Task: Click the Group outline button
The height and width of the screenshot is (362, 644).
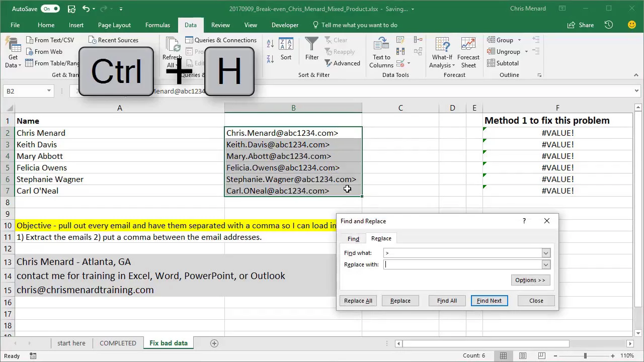Action: point(500,40)
